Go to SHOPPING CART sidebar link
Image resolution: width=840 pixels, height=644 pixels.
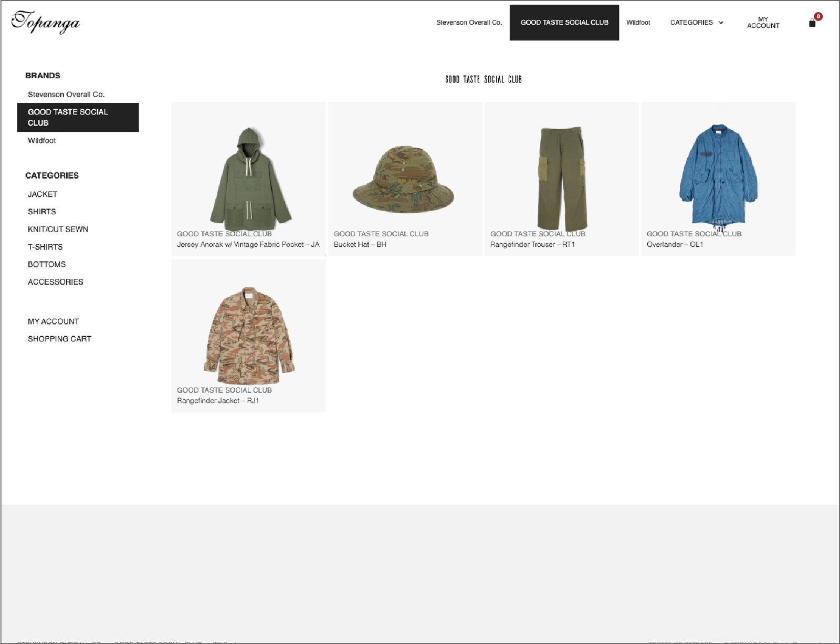pos(59,339)
